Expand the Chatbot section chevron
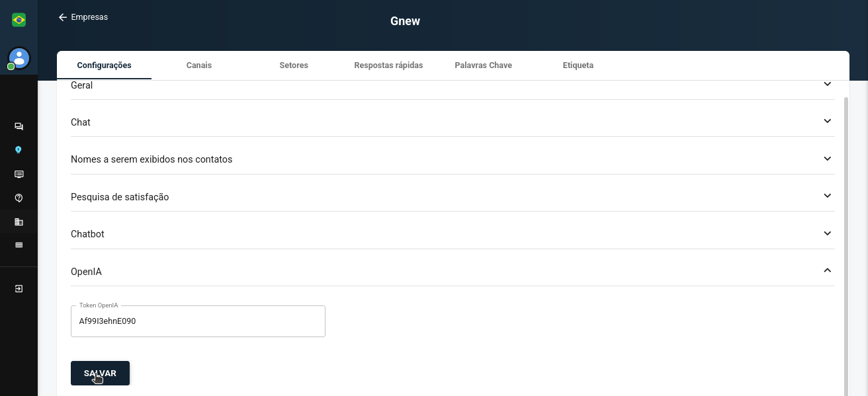The image size is (868, 396). point(827,233)
